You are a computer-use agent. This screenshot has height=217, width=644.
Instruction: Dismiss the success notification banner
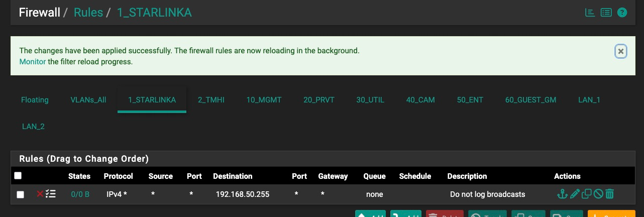tap(621, 51)
